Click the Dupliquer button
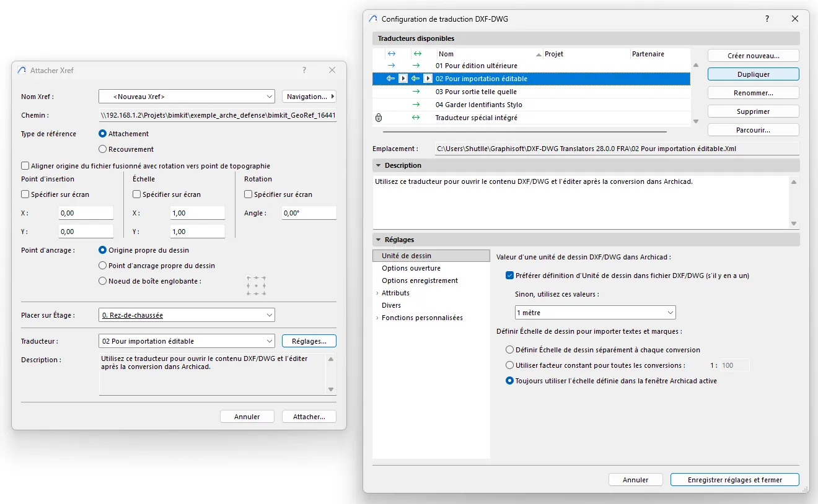The height and width of the screenshot is (504, 818). 753,74
